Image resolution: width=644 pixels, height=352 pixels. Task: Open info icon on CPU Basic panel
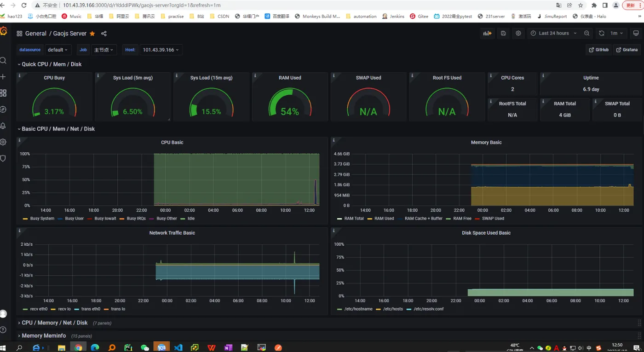click(x=19, y=139)
